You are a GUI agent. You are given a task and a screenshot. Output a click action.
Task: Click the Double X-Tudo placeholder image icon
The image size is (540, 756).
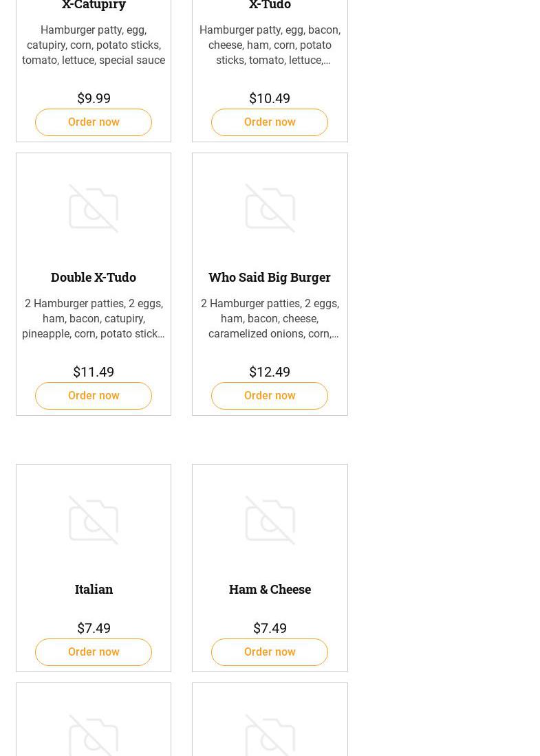(x=94, y=208)
